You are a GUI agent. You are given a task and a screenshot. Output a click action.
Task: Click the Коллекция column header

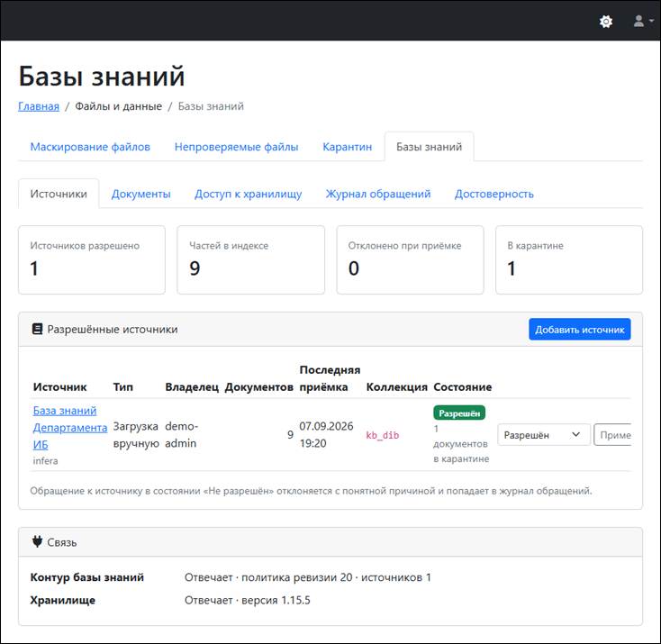(396, 387)
